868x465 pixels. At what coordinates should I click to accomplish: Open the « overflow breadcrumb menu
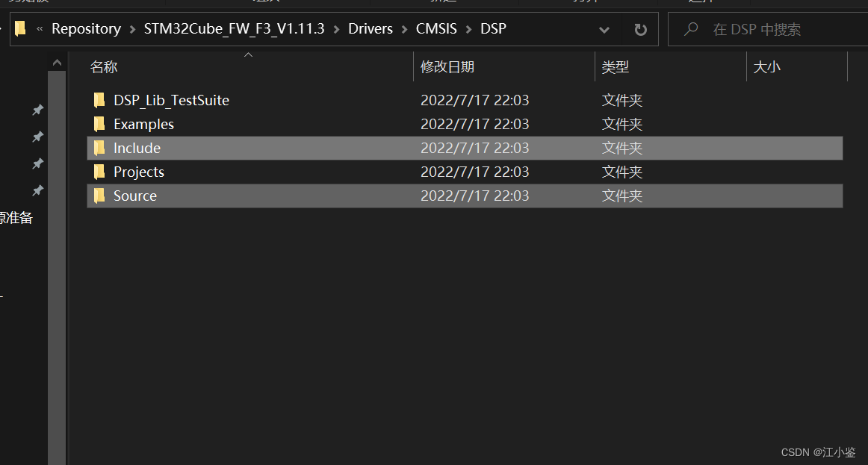pos(40,28)
